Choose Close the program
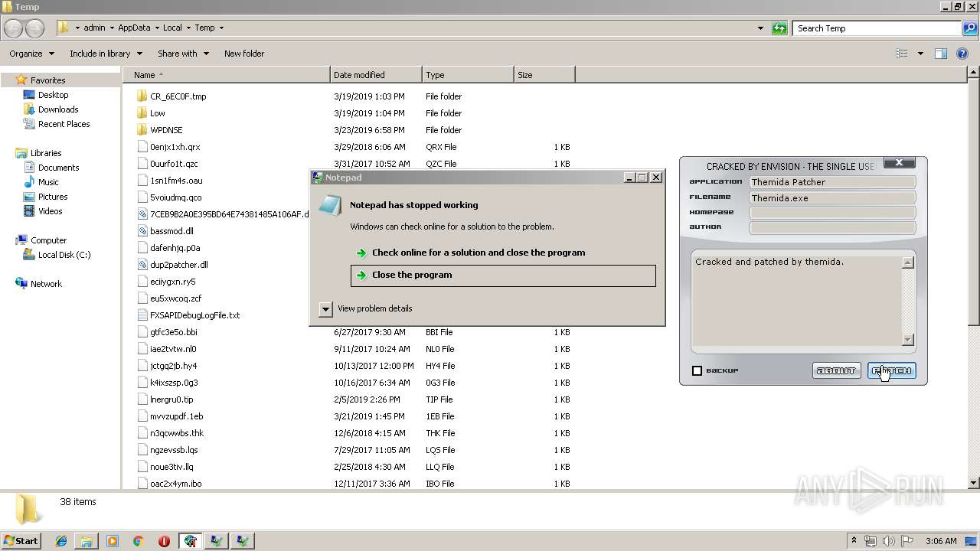The height and width of the screenshot is (551, 980). point(503,275)
